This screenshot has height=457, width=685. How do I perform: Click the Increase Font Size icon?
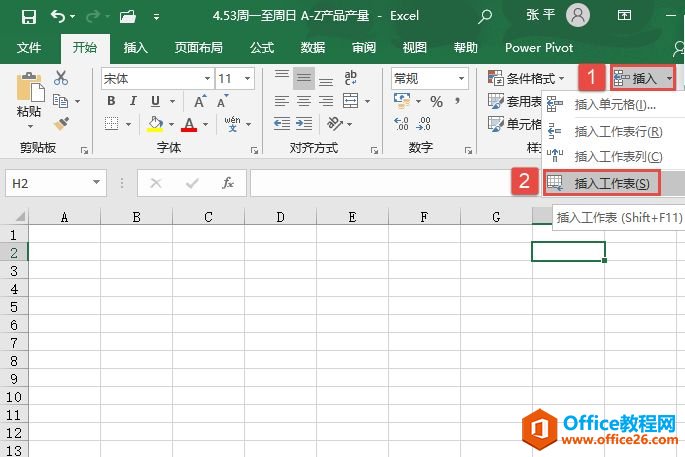click(200, 101)
